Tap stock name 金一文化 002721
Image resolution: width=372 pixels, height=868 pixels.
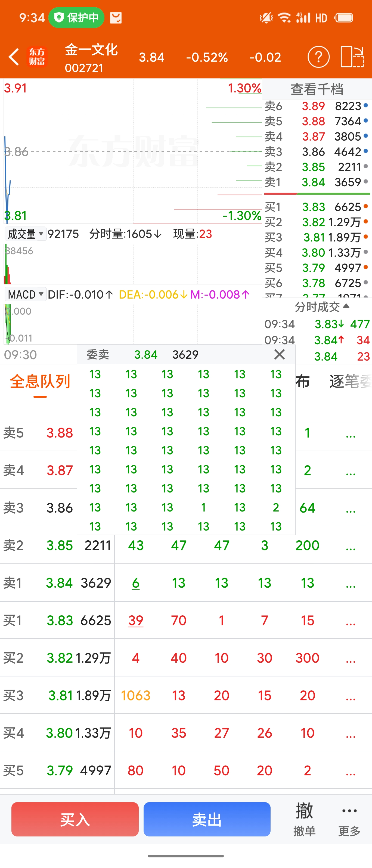[91, 58]
